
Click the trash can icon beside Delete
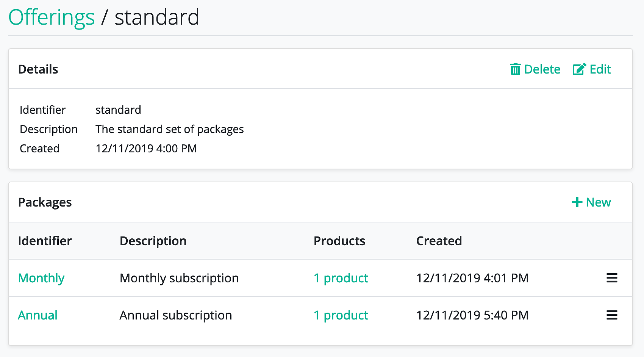515,69
